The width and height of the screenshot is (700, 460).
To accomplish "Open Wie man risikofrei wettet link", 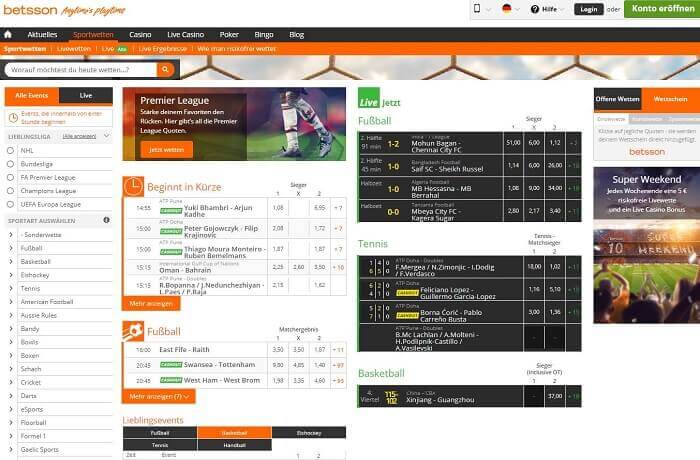I will 237,49.
